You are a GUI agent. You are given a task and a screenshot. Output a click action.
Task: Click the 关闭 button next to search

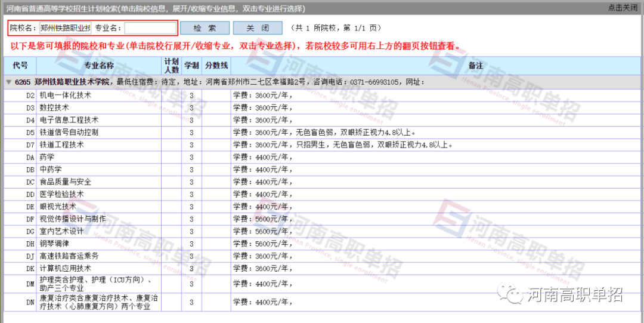258,28
